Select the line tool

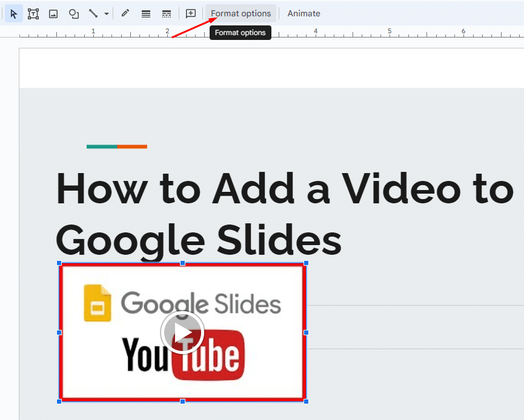coord(93,14)
